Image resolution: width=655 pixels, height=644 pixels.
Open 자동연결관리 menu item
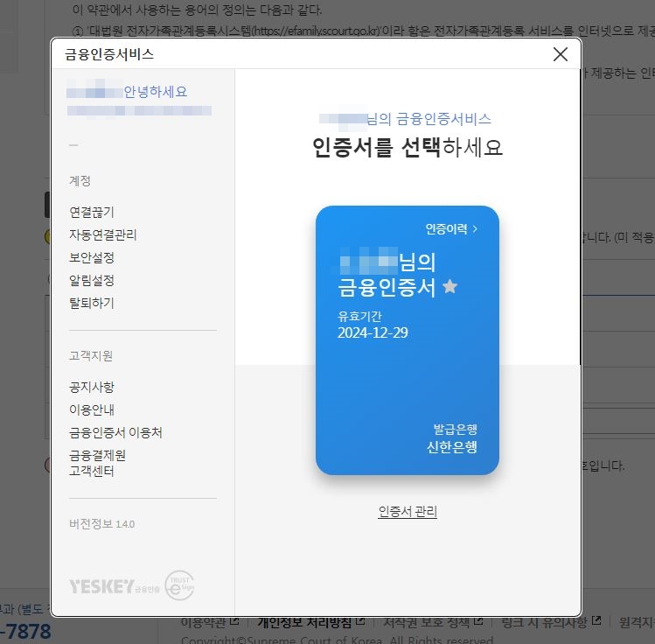(x=103, y=234)
